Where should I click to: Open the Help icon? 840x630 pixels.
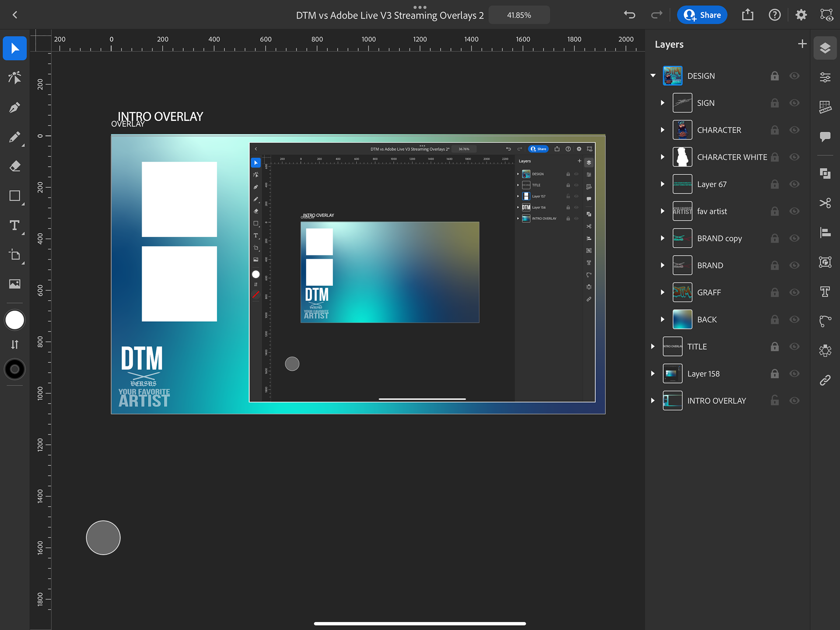[775, 15]
